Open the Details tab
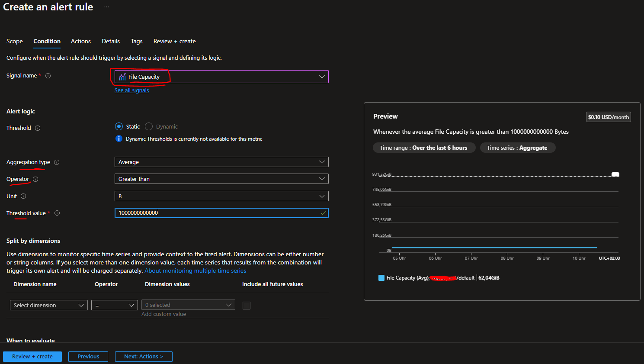The height and width of the screenshot is (364, 644). point(111,41)
